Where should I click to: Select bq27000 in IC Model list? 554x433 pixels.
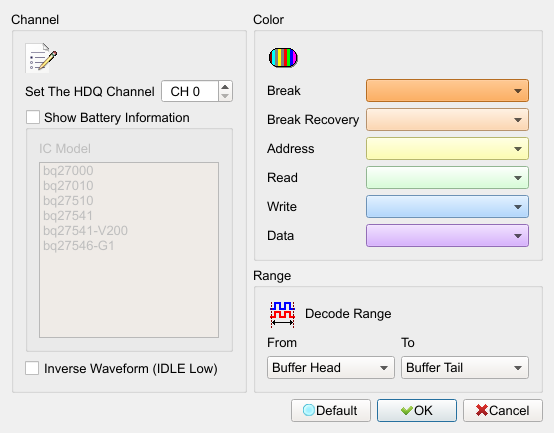click(129, 171)
